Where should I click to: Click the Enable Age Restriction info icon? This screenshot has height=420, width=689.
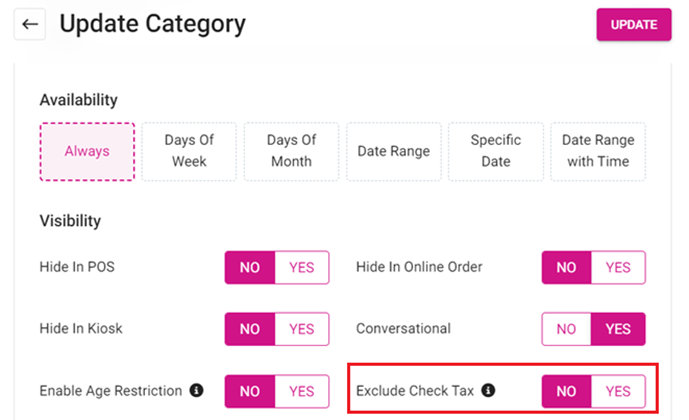pos(197,391)
